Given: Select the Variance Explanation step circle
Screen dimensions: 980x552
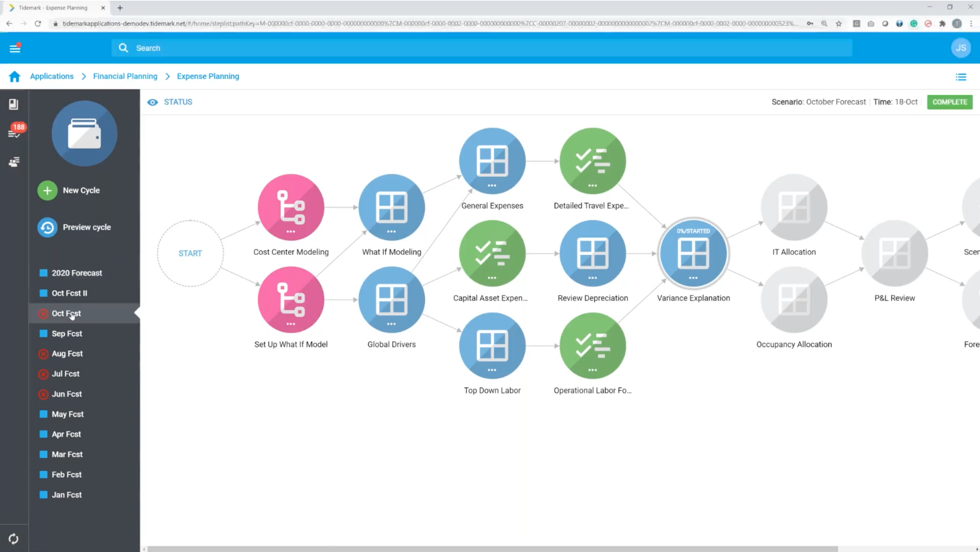Looking at the screenshot, I should pyautogui.click(x=693, y=253).
